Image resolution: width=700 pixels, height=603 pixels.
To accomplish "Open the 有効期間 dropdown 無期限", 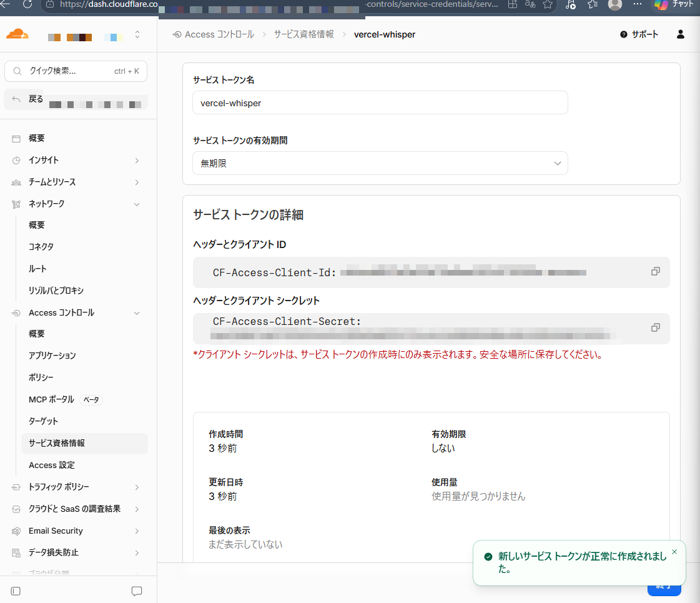I will point(380,163).
